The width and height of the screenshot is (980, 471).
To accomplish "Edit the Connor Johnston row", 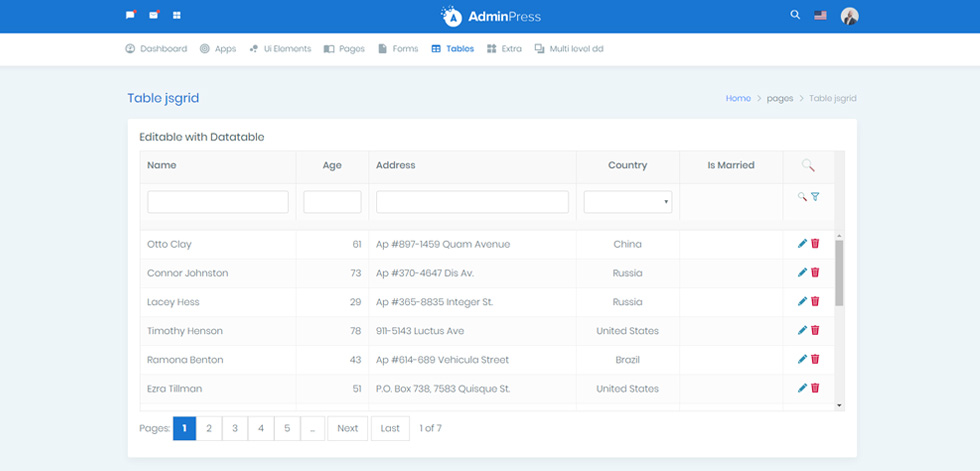I will click(802, 272).
